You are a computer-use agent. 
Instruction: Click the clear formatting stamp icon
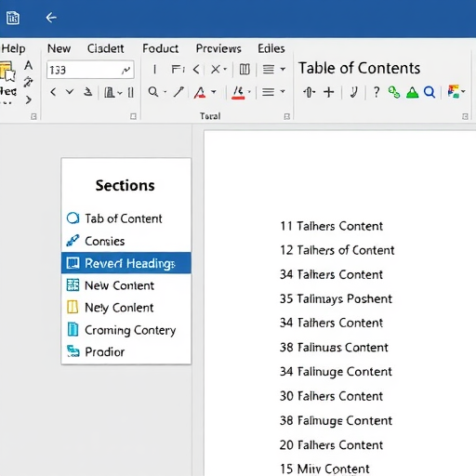[x=88, y=92]
